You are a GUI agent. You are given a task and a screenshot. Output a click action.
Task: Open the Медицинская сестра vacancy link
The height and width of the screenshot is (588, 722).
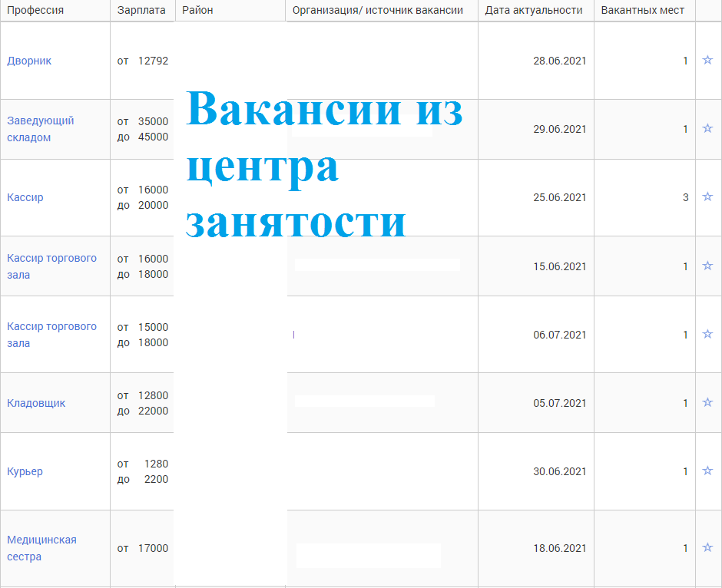[41, 548]
